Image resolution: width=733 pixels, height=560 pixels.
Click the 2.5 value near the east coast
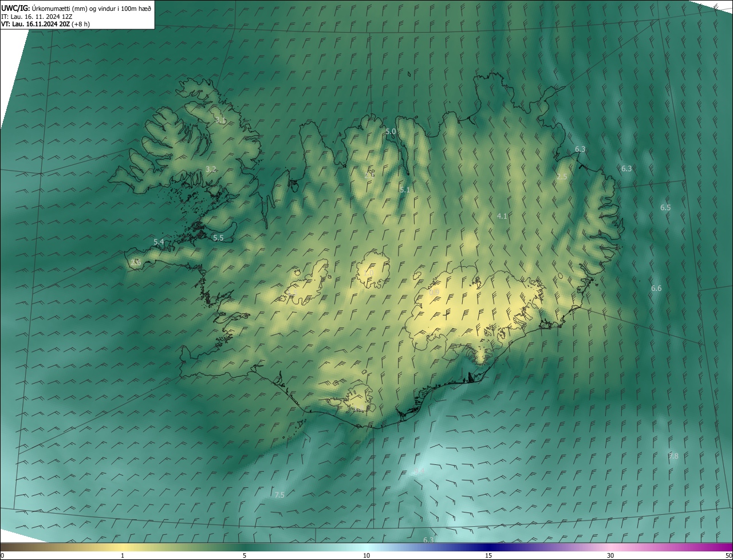[562, 177]
